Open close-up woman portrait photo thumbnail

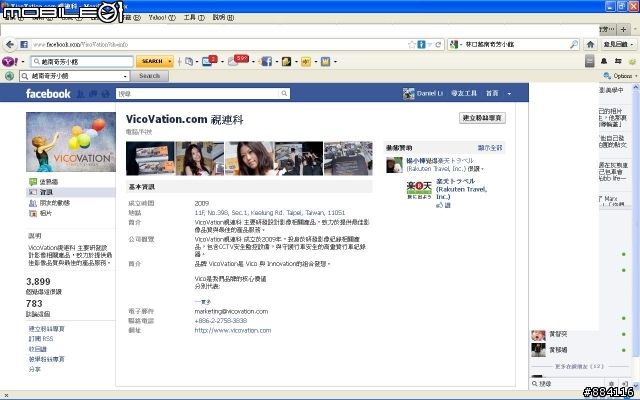tap(249, 158)
